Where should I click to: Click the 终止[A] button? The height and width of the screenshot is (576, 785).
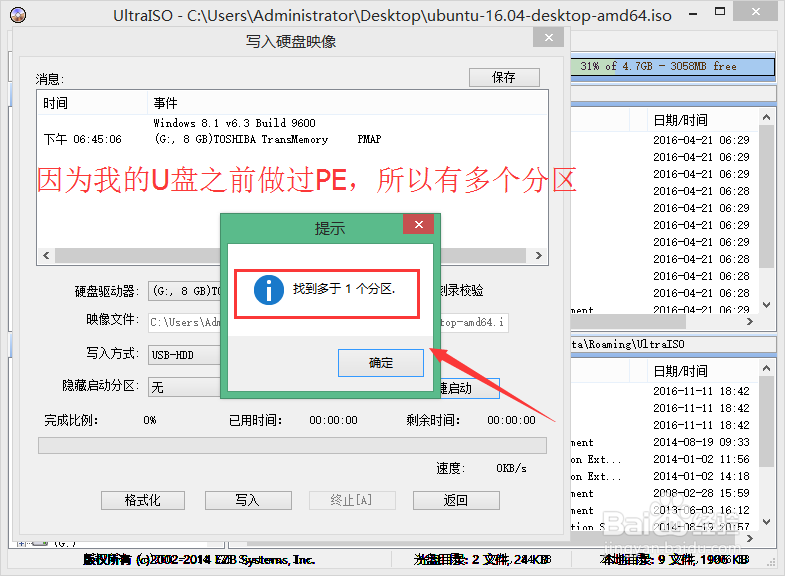coord(352,500)
